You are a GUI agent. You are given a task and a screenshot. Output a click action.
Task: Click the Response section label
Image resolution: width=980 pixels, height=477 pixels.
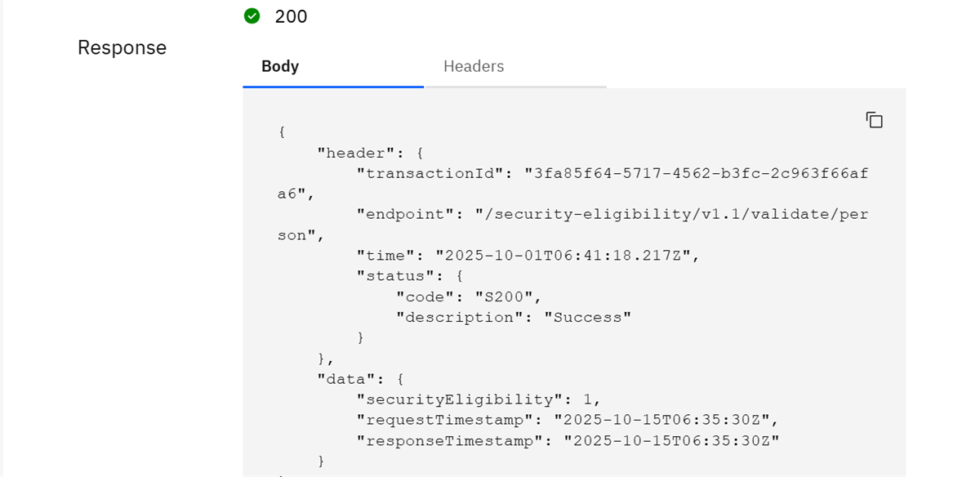click(122, 47)
